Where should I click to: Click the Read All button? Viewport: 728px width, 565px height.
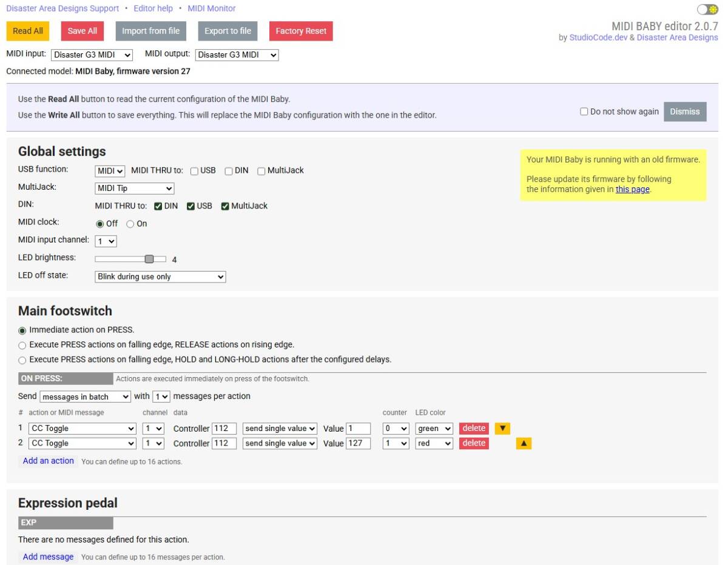click(28, 31)
